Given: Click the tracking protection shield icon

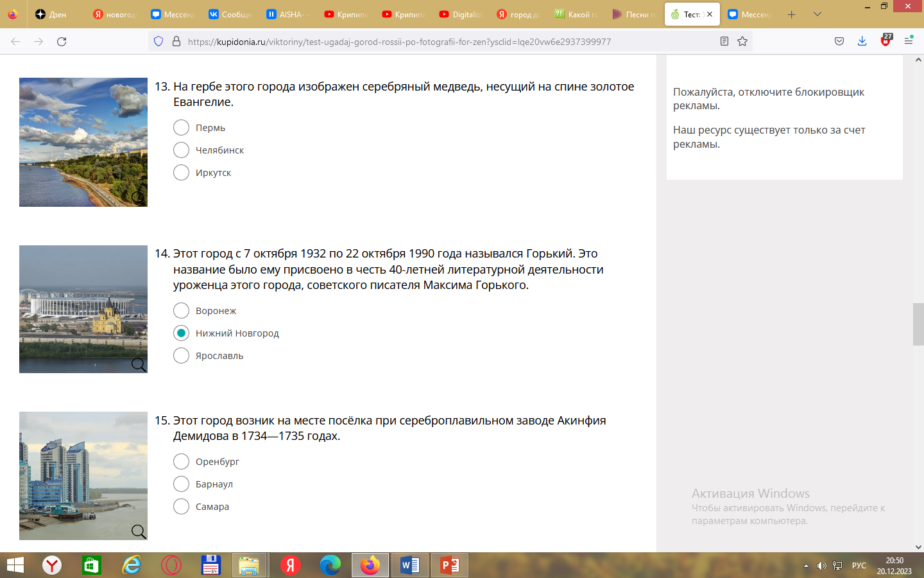Looking at the screenshot, I should point(158,42).
